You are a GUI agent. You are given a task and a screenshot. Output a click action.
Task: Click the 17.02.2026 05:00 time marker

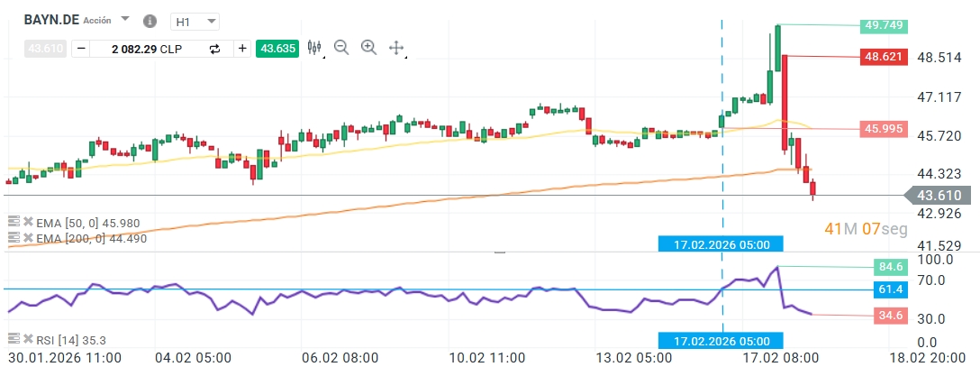tap(721, 243)
